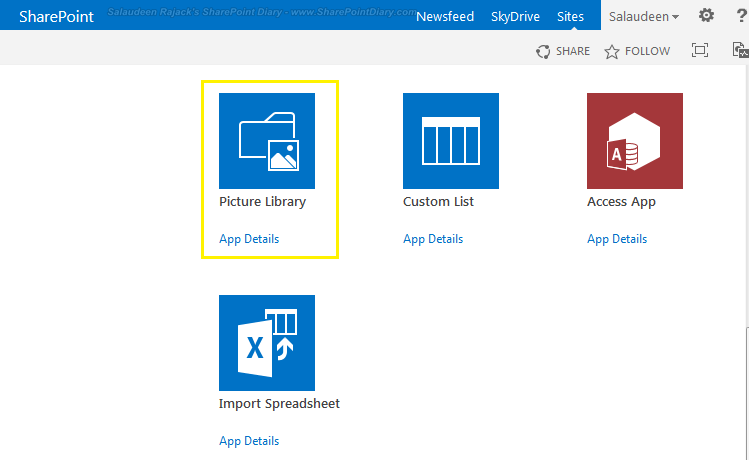Viewport: 749px width, 460px height.
Task: Open SkyDrive from top navigation
Action: [515, 16]
